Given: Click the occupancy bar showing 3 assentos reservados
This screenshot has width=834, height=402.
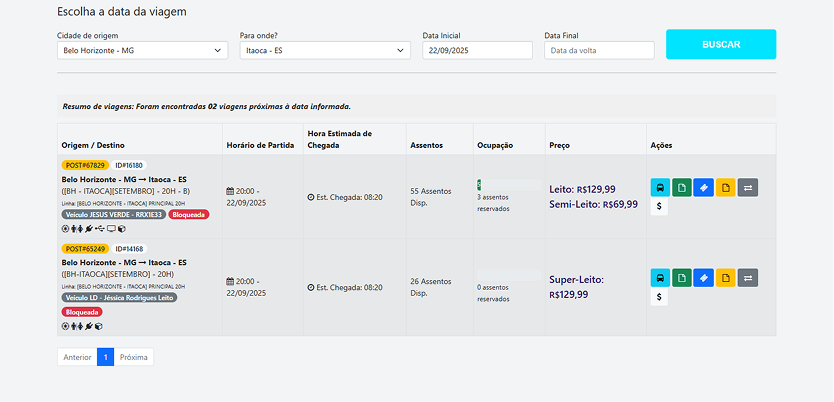Looking at the screenshot, I should (x=508, y=185).
